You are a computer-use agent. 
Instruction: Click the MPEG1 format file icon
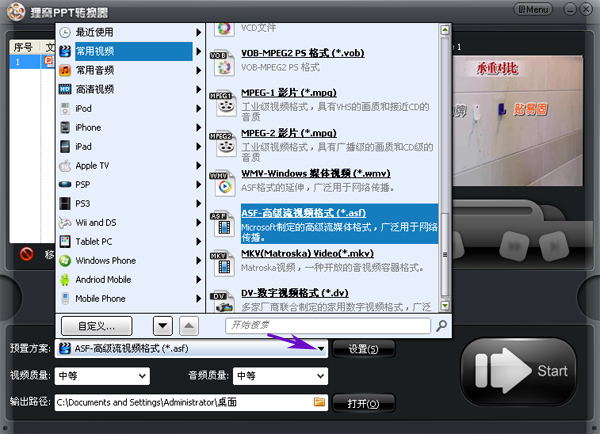(x=222, y=104)
